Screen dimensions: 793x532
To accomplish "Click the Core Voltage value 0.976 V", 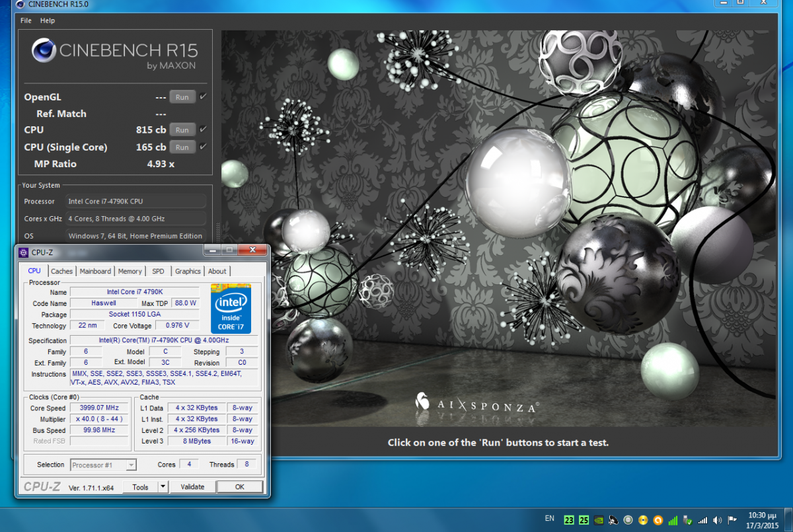I will 177,325.
